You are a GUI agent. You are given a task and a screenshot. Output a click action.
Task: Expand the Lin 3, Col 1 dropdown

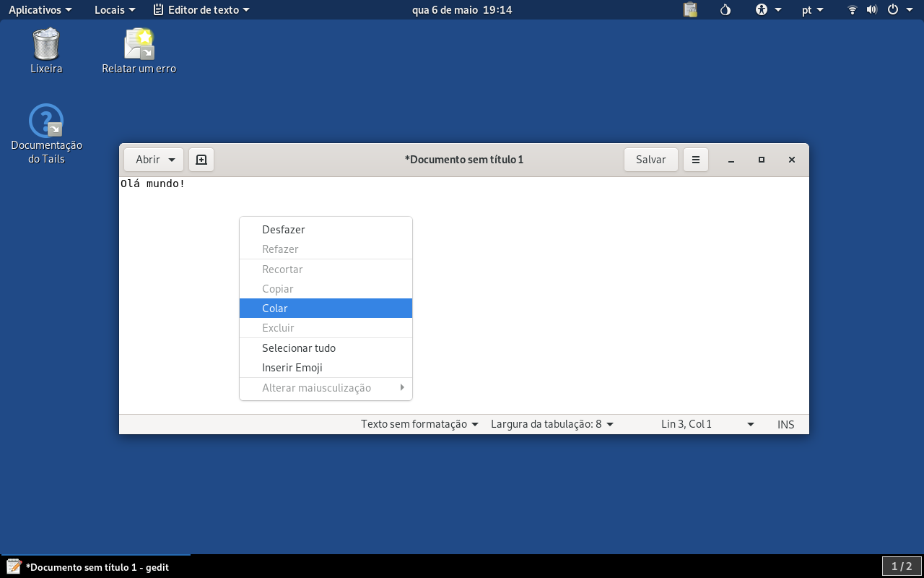click(x=707, y=424)
